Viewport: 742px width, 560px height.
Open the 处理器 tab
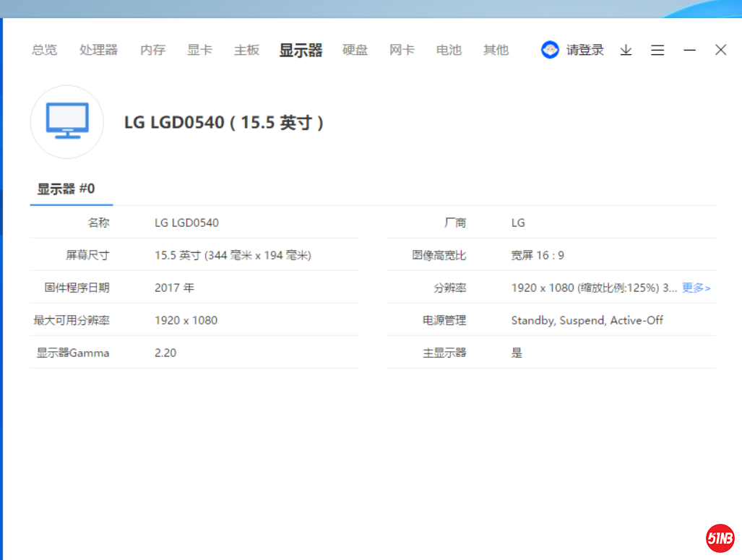click(x=98, y=50)
